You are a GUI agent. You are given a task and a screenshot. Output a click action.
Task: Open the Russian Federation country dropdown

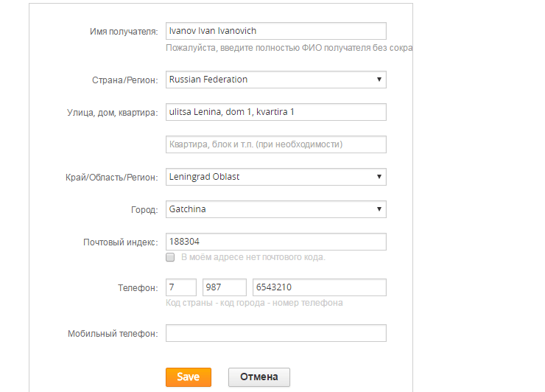[276, 80]
